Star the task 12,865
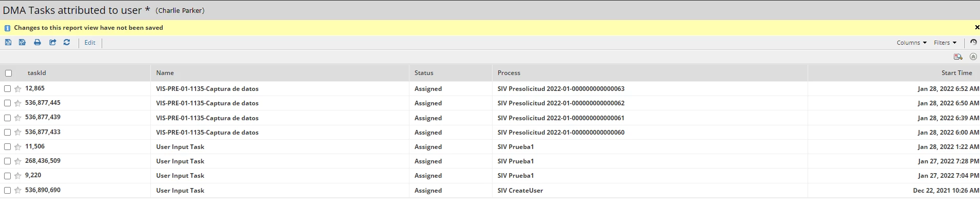Screen dimensions: 980x205 [18, 89]
